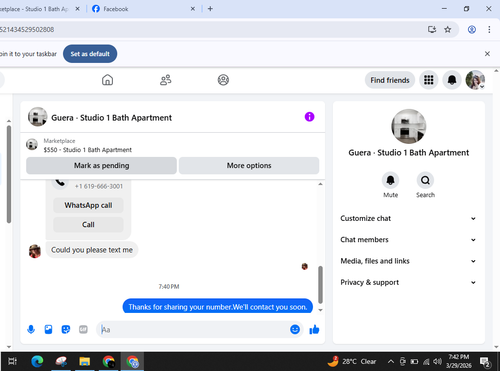
Task: Open weather widget 28°C Clear
Action: [352, 361]
